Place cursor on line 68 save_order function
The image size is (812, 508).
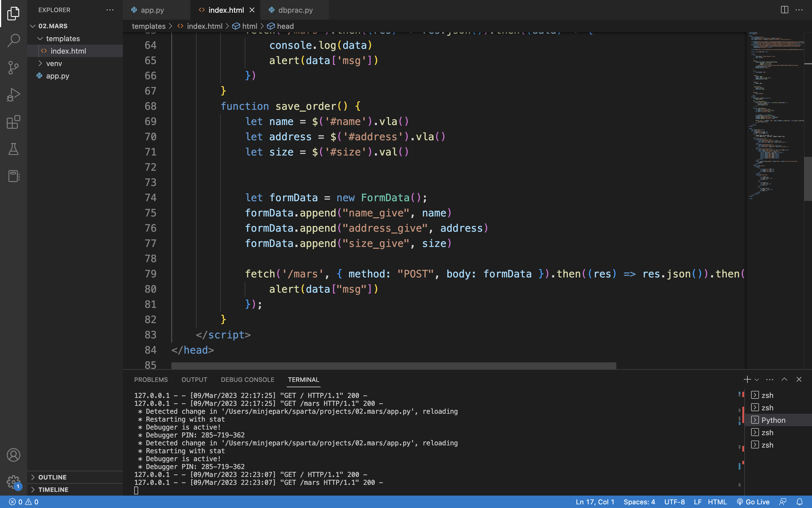pyautogui.click(x=290, y=106)
